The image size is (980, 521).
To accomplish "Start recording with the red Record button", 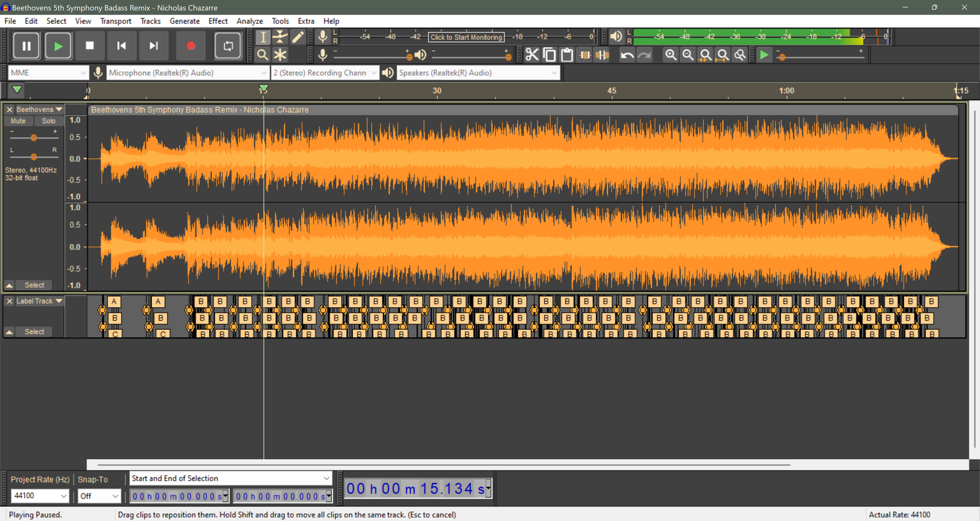I will point(191,46).
